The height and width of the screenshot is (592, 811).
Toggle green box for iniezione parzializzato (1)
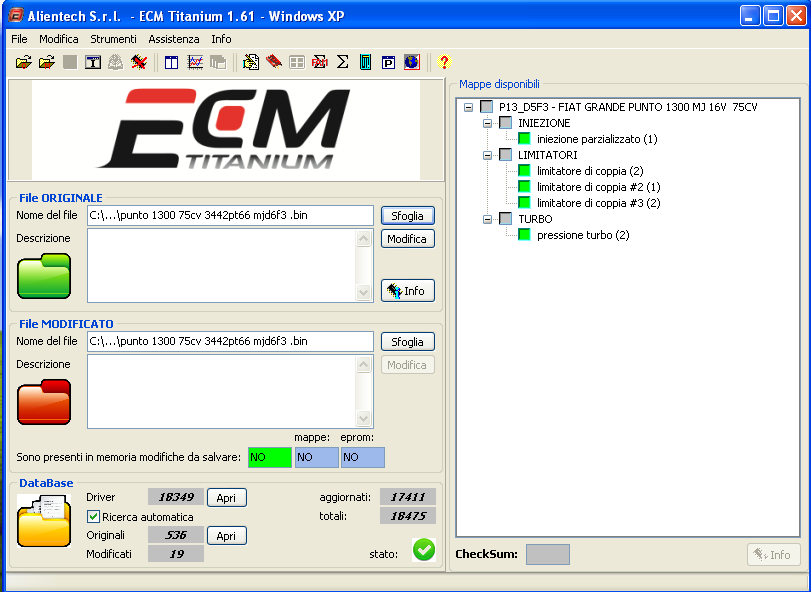pos(524,139)
